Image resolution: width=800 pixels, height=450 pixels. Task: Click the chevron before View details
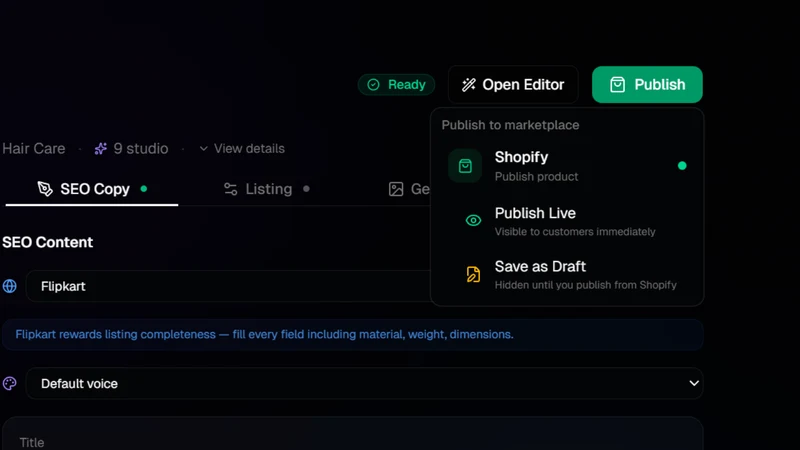tap(204, 148)
